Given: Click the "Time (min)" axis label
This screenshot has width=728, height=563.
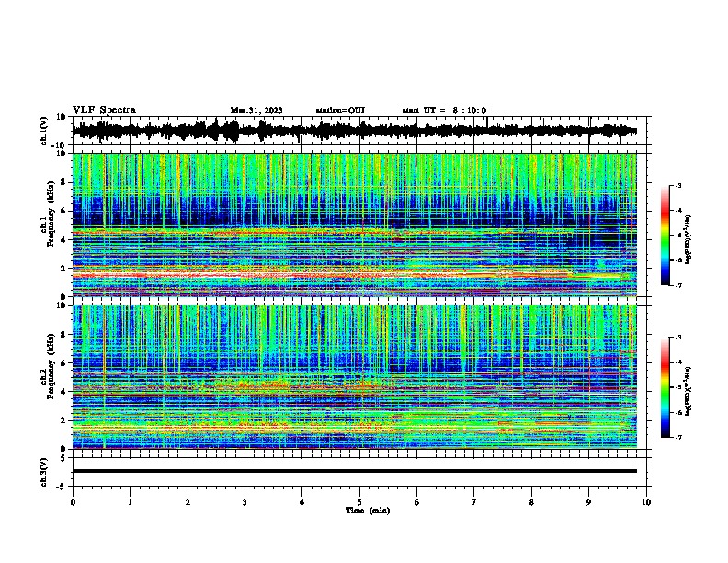Looking at the screenshot, I should [368, 511].
